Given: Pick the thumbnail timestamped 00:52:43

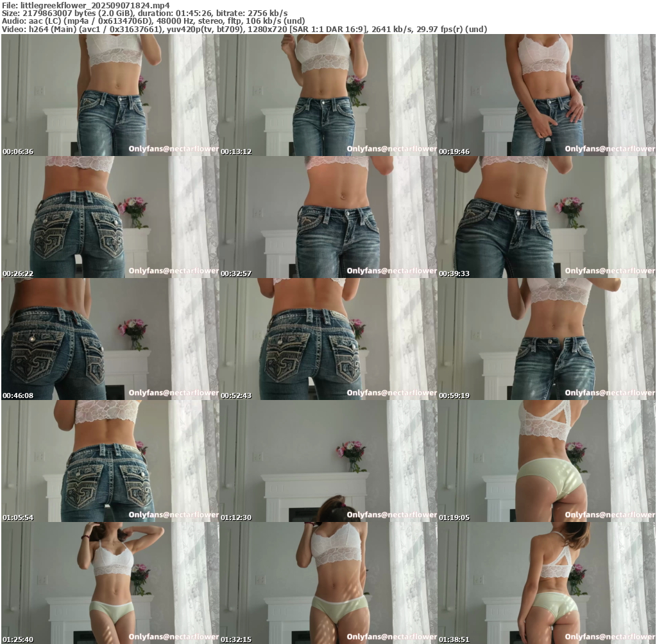Looking at the screenshot, I should click(x=328, y=339).
